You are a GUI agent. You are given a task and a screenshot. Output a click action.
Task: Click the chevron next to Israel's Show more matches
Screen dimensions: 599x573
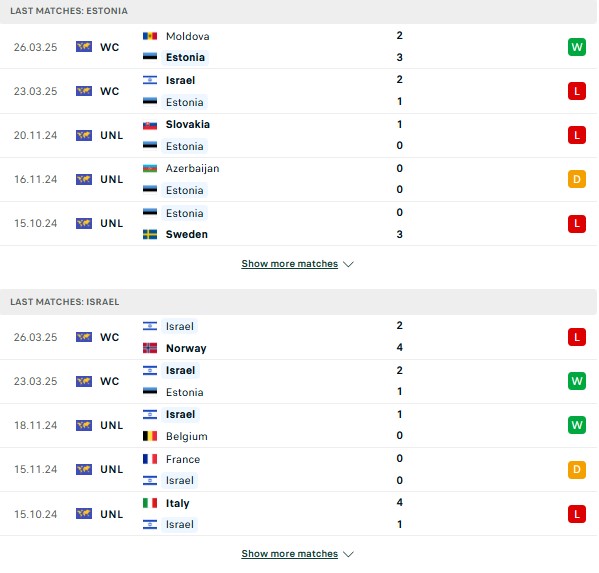tap(348, 554)
